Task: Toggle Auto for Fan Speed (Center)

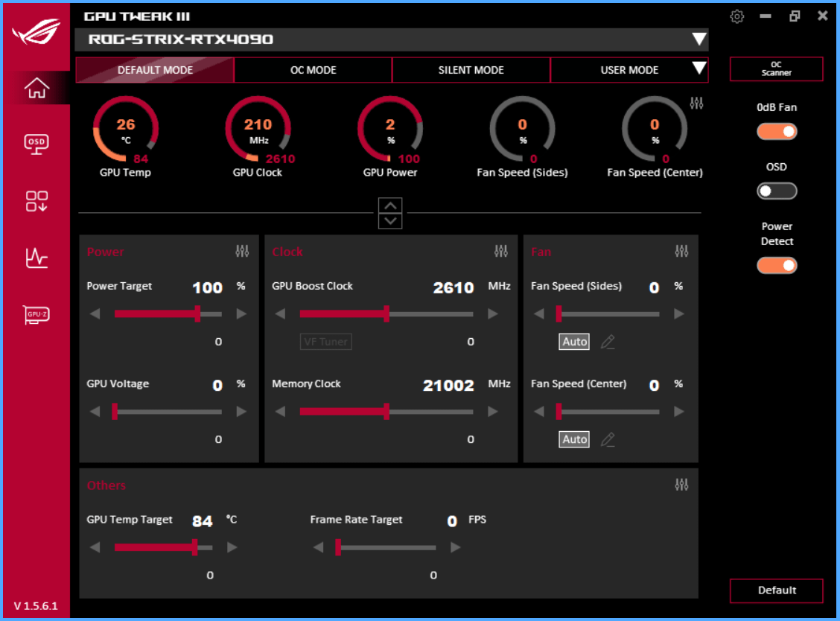Action: (574, 439)
